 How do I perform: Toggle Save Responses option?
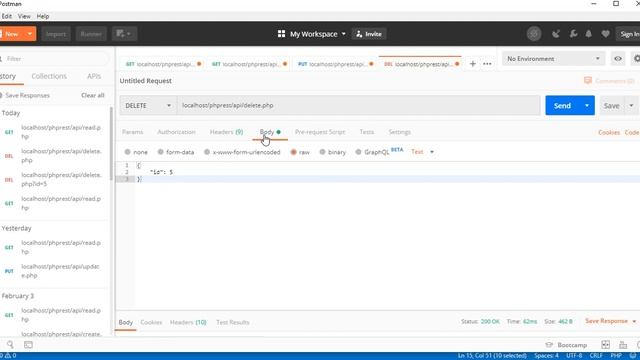(24, 96)
